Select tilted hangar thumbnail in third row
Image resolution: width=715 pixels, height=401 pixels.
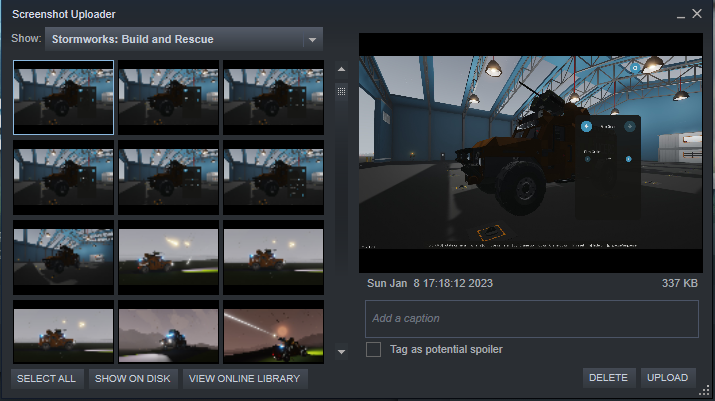(x=63, y=257)
